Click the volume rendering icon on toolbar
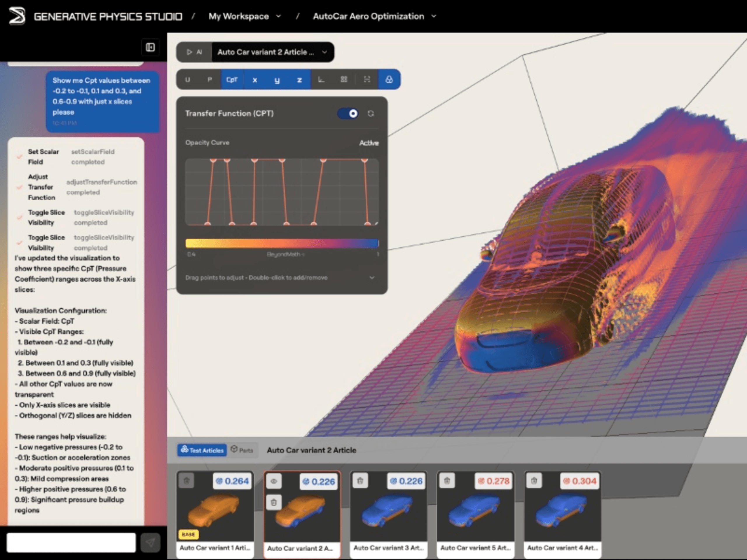Viewport: 747px width, 560px height. click(x=389, y=80)
